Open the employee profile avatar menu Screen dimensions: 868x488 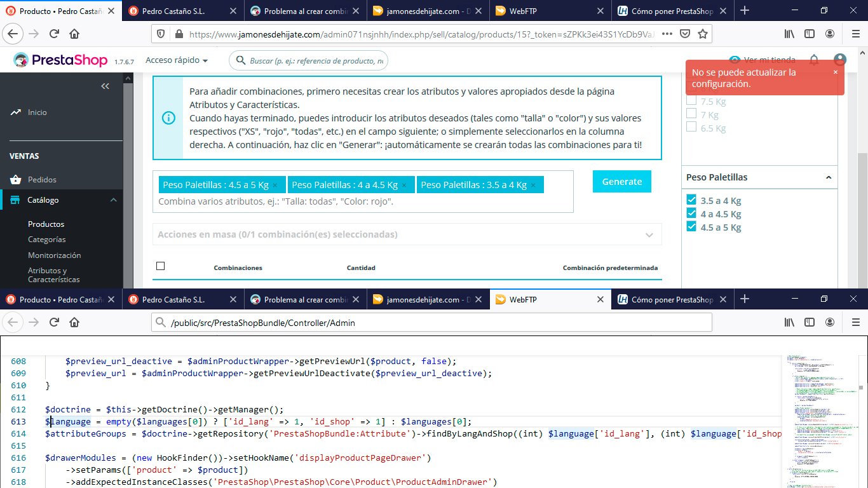(x=839, y=60)
